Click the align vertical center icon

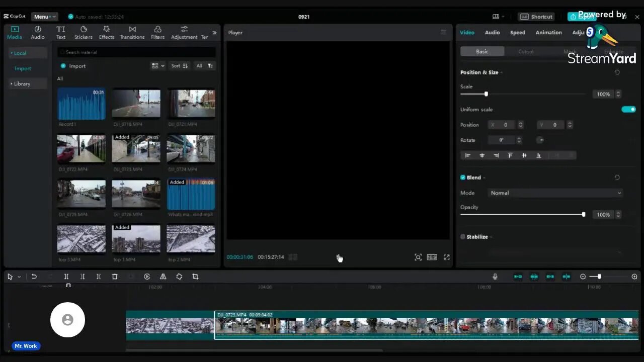click(524, 155)
